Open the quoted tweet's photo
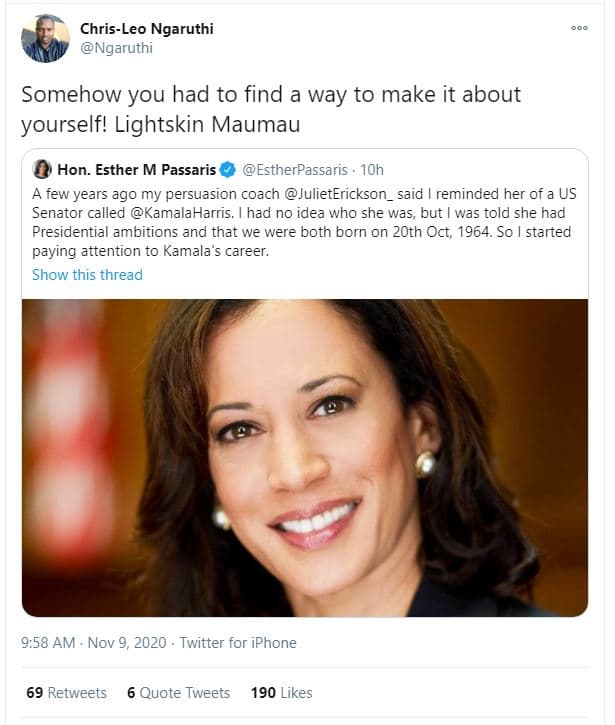The width and height of the screenshot is (615, 725). (x=304, y=456)
